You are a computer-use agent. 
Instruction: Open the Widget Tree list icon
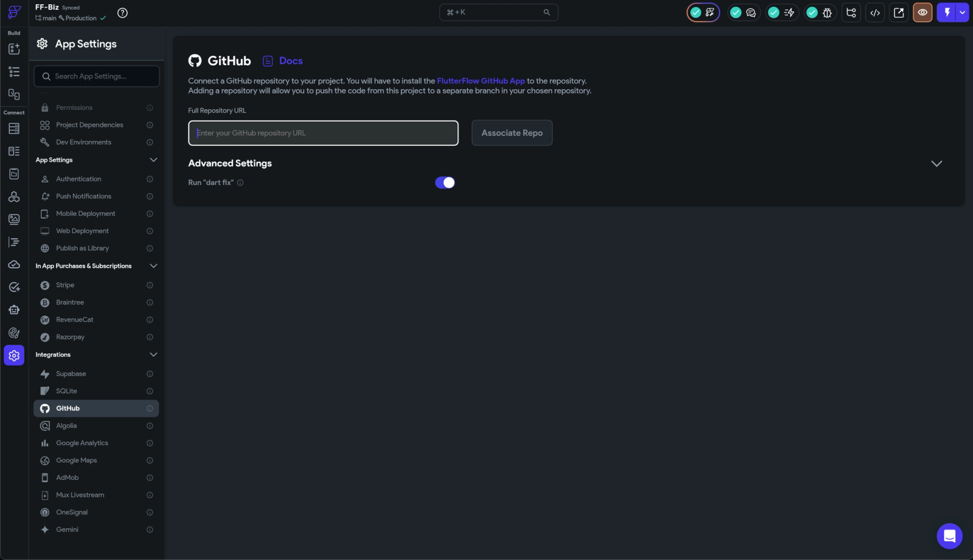(14, 72)
